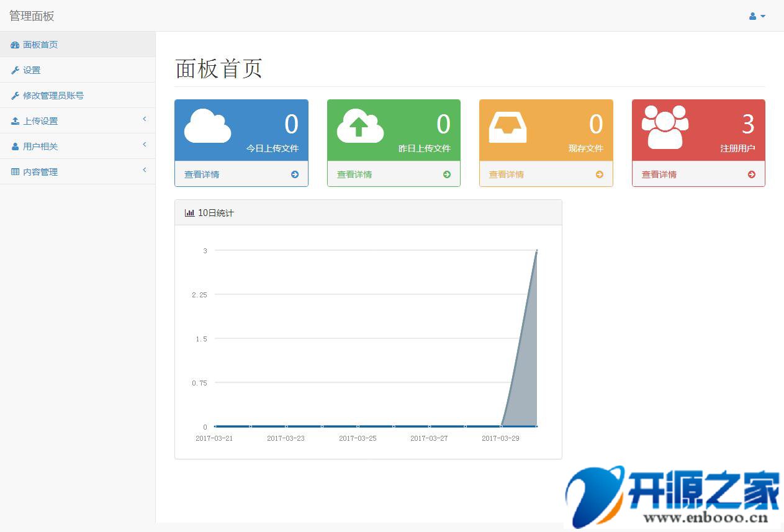Click the 2017-03-29 x-axis date label
The image size is (784, 532).
(x=500, y=438)
